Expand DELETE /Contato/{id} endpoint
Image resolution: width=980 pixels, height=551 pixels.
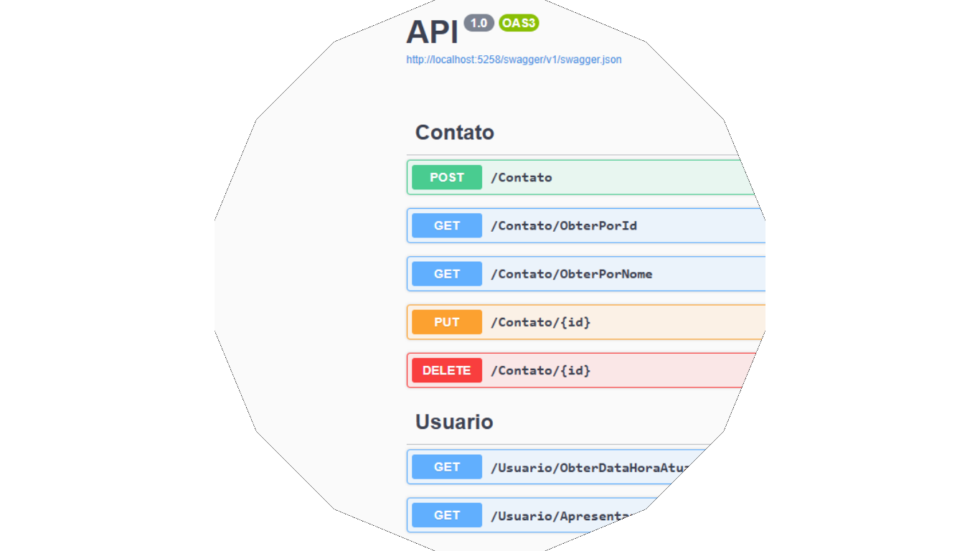click(x=583, y=370)
